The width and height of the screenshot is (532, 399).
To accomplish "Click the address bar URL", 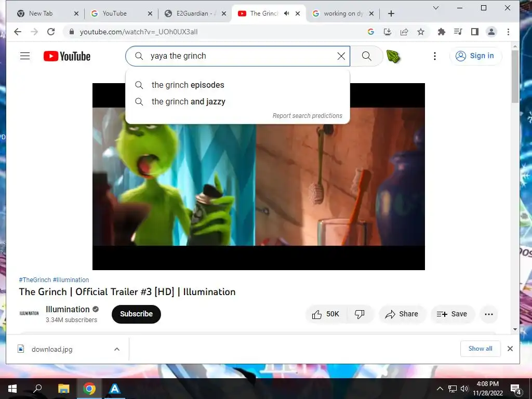I will [138, 32].
